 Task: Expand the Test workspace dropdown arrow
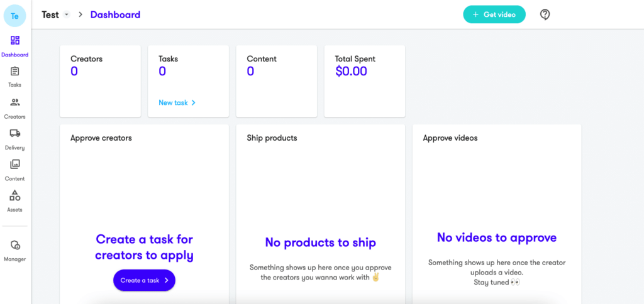coord(67,15)
